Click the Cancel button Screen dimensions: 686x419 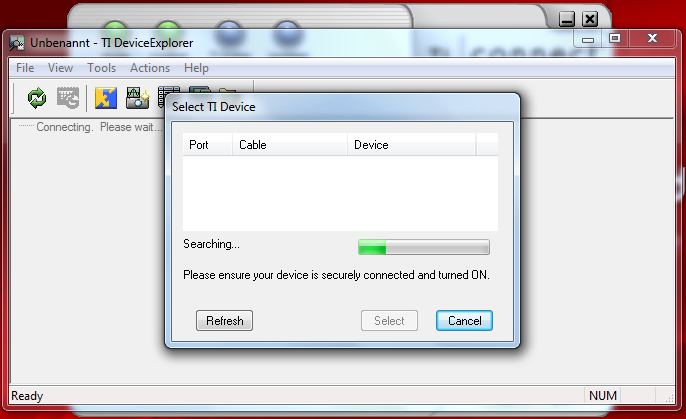point(464,321)
